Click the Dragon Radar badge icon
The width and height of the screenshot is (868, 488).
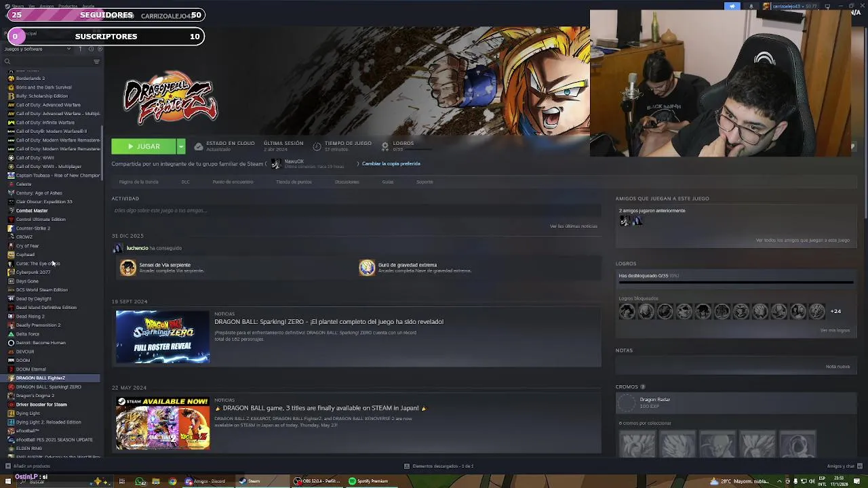tap(627, 403)
